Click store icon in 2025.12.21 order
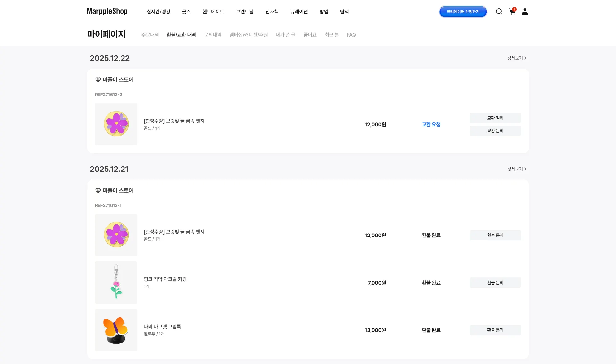Screen dimensions: 616x364 coord(98,191)
